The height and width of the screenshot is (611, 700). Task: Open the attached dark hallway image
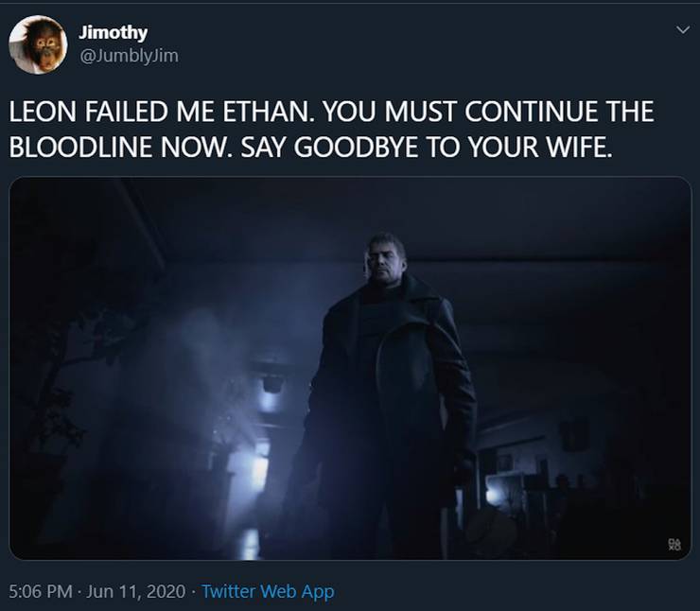pyautogui.click(x=350, y=368)
